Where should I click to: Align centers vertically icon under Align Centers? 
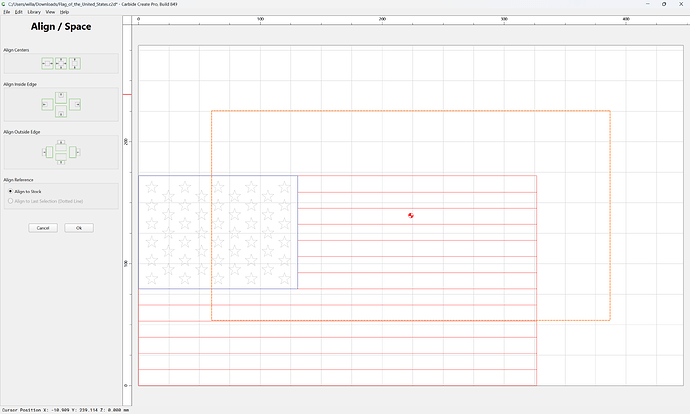[x=75, y=63]
